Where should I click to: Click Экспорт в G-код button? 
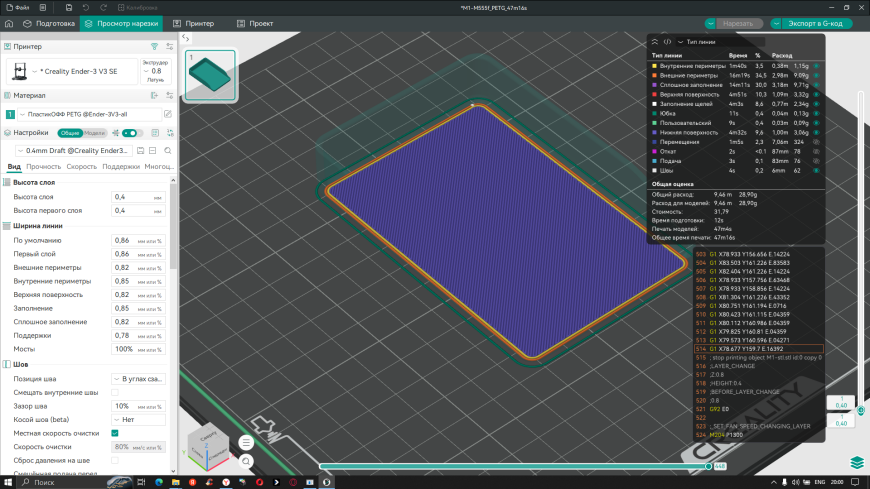[816, 23]
